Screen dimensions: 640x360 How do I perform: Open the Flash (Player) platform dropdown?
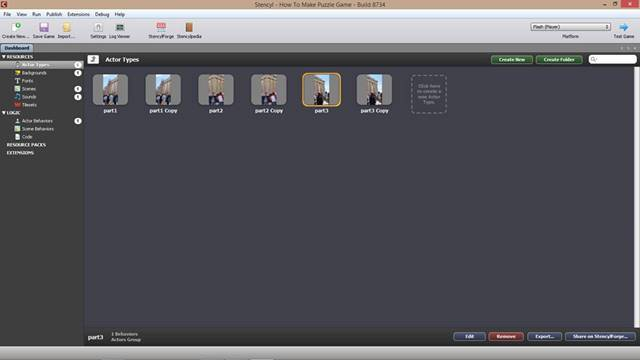click(571, 27)
